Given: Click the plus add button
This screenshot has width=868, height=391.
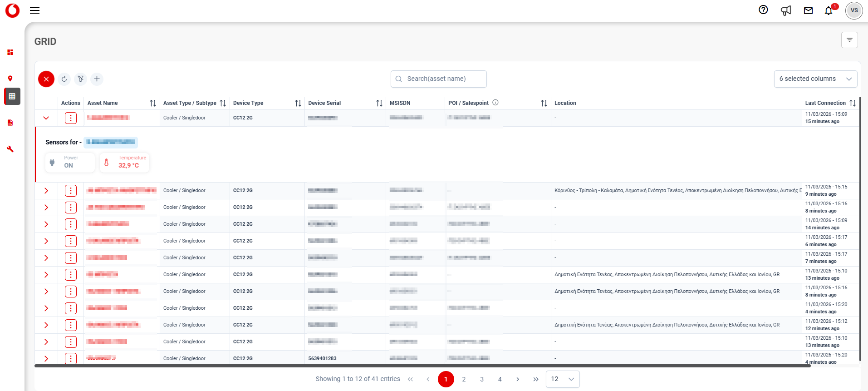Looking at the screenshot, I should click(x=97, y=79).
